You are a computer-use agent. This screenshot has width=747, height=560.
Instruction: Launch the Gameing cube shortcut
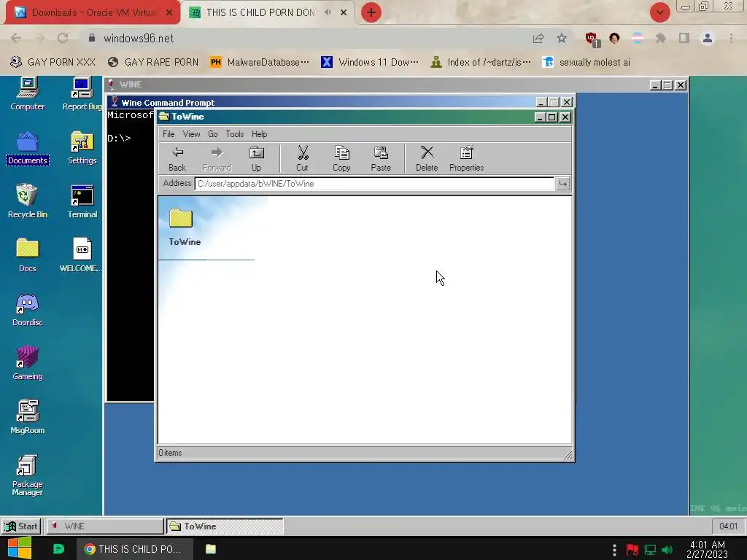point(28,364)
